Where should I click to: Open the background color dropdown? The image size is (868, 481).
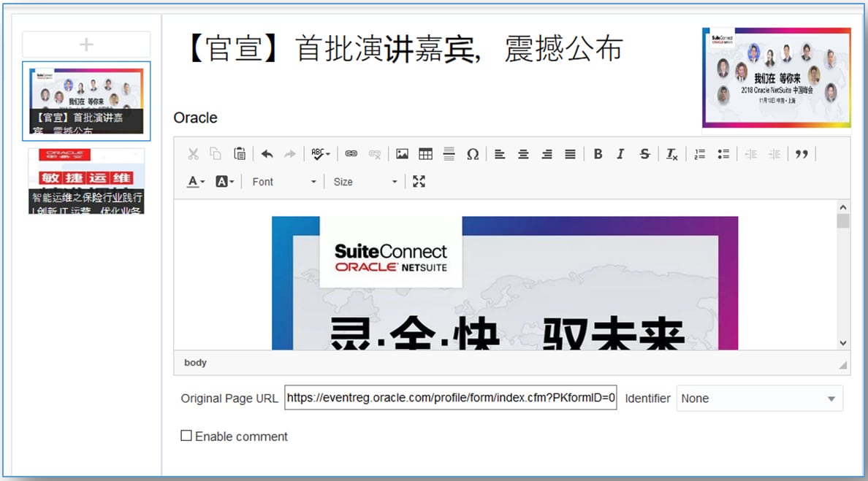[x=225, y=181]
